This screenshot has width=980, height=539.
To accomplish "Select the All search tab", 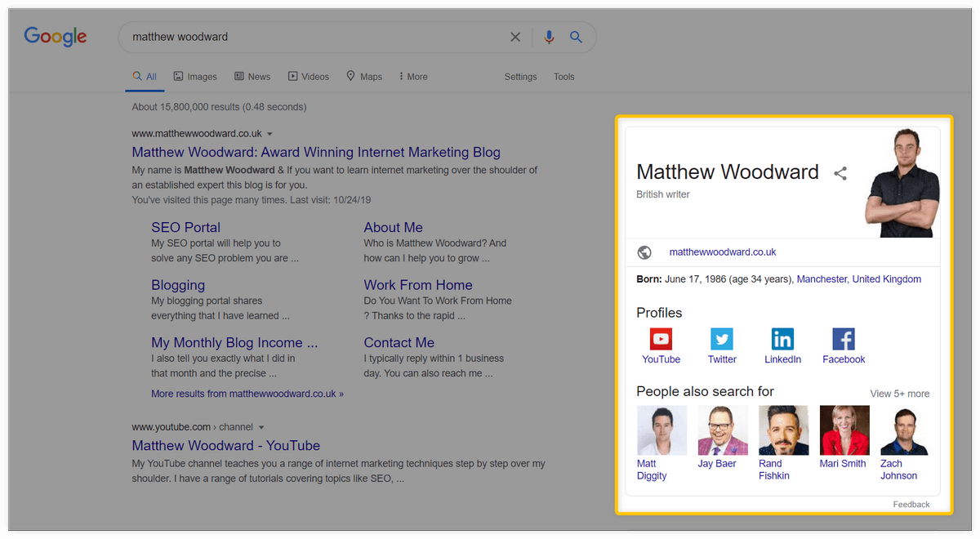I will coord(145,77).
